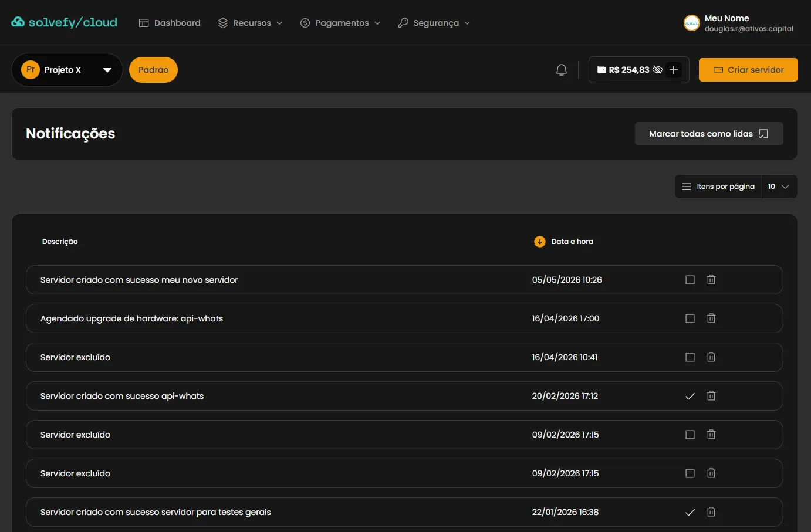Click the Notificações heading
The height and width of the screenshot is (532, 811).
tap(70, 134)
